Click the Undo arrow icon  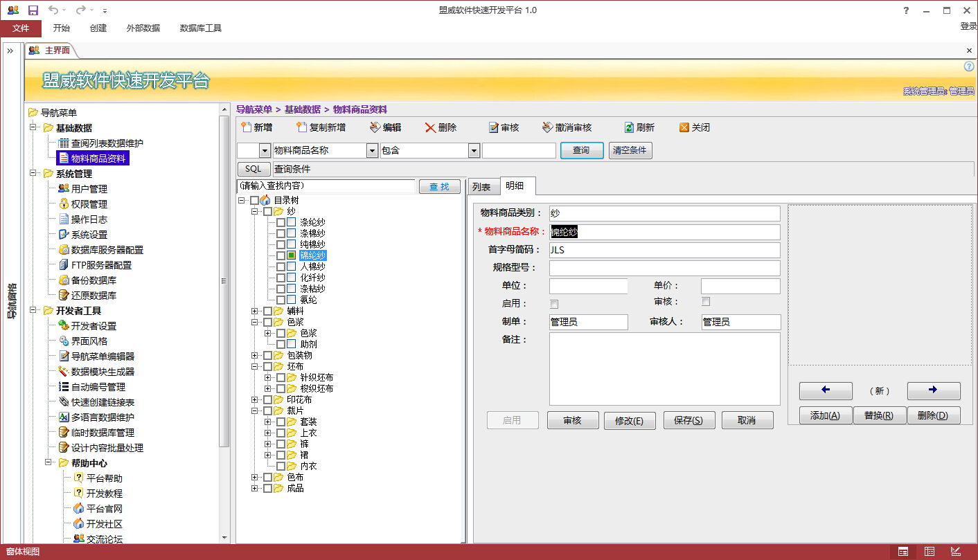53,10
